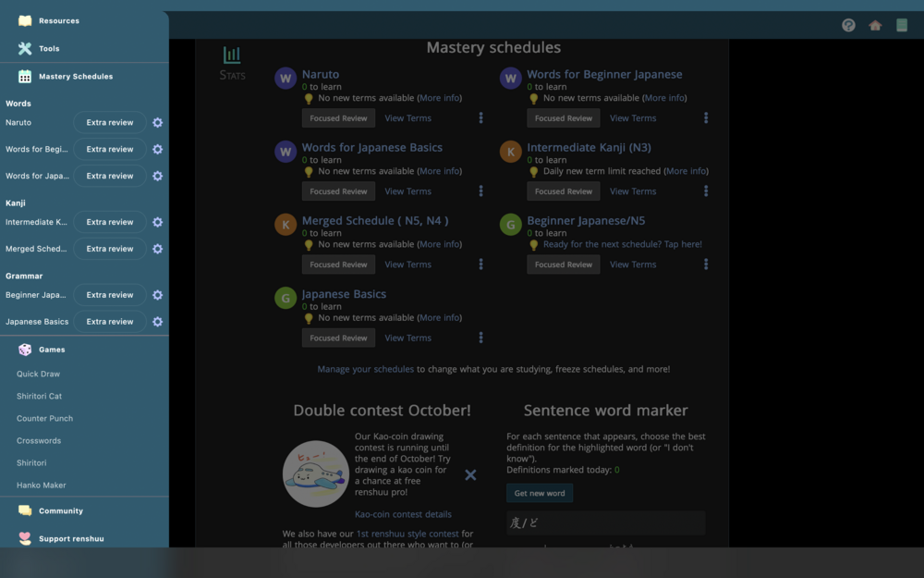
Task: Open Resources in the sidebar menu
Action: click(58, 20)
